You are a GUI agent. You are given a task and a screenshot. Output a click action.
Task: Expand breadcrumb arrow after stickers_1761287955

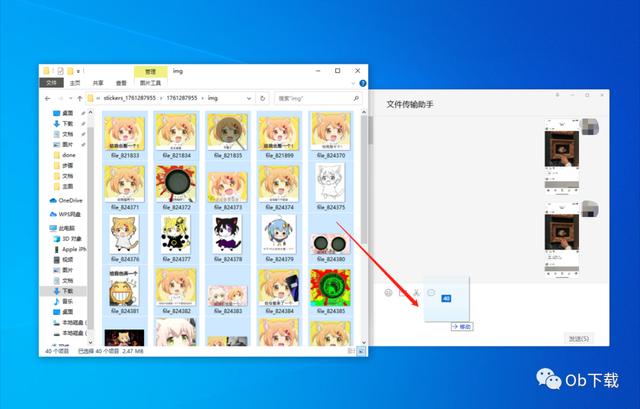(x=161, y=98)
